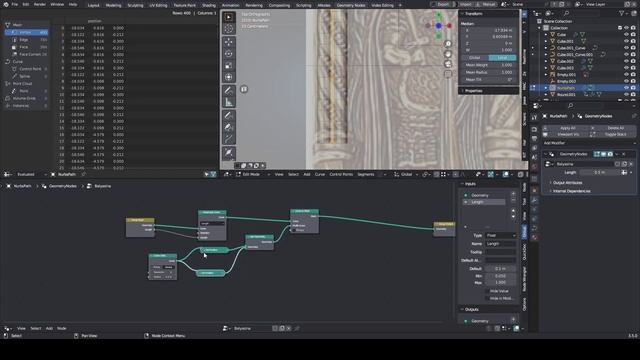
Task: Switch to Shading workspace tab
Action: click(209, 5)
